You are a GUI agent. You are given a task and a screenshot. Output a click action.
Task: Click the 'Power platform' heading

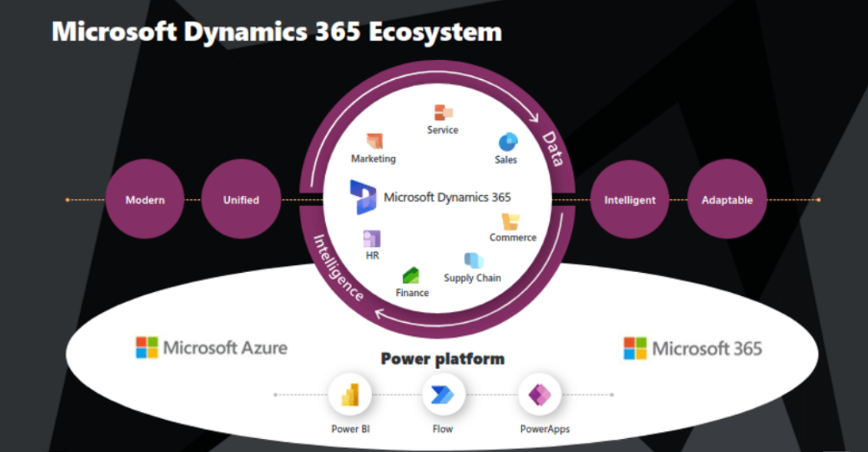(443, 358)
